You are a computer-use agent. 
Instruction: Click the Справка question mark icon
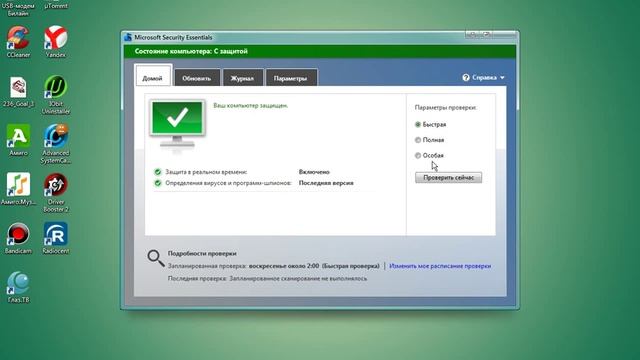coord(466,77)
